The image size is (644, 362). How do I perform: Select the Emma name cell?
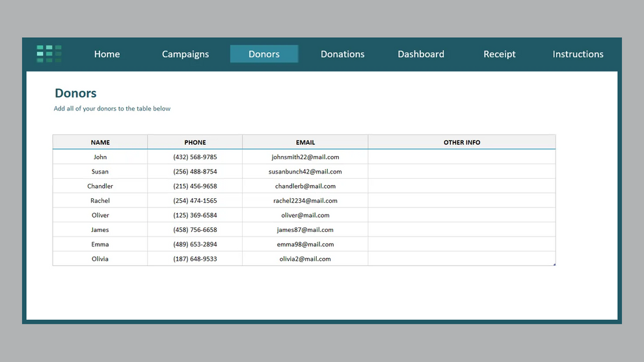tap(100, 244)
